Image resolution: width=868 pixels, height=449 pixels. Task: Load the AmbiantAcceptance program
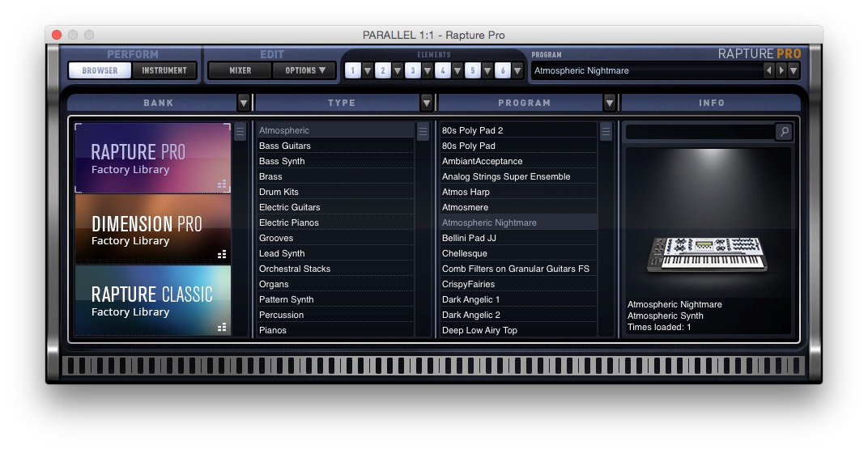tap(518, 162)
